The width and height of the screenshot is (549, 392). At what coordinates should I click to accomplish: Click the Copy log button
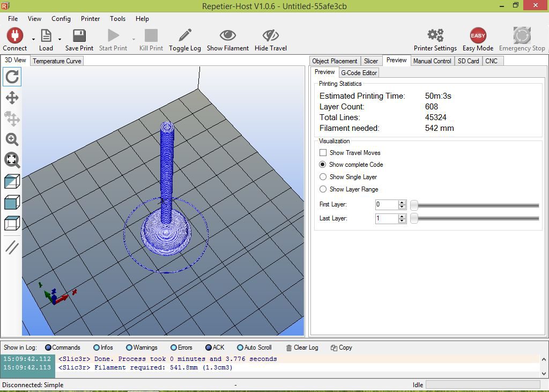coord(342,347)
